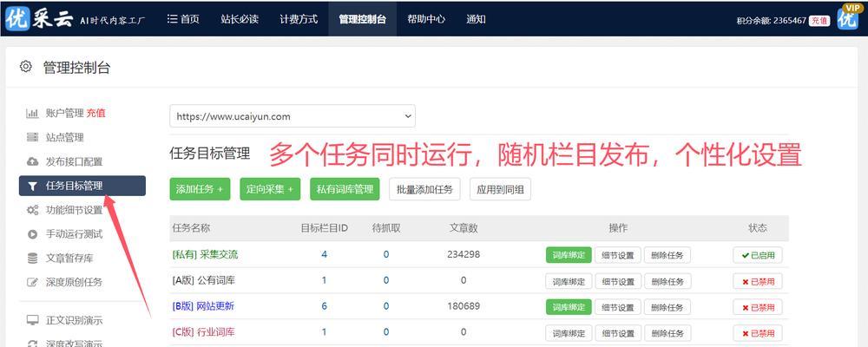This screenshot has width=868, height=347.
Task: Open 正文识别演示 in sidebar
Action: 74,320
